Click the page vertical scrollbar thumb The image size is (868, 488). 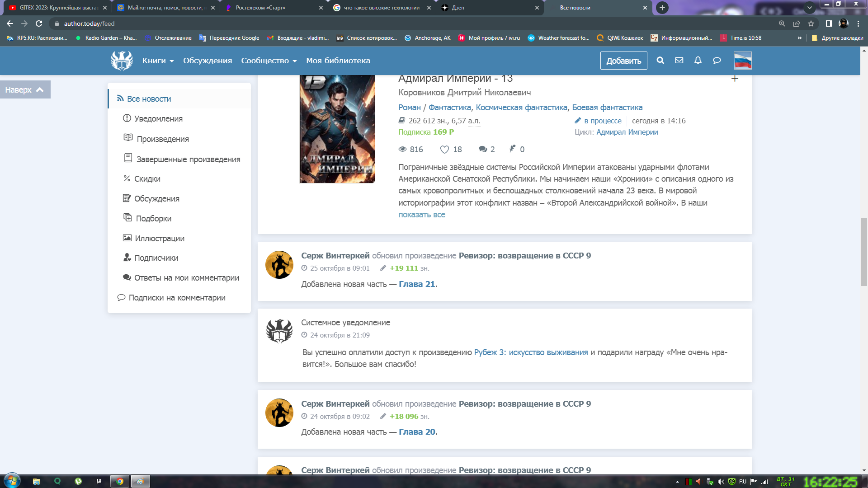(864, 252)
